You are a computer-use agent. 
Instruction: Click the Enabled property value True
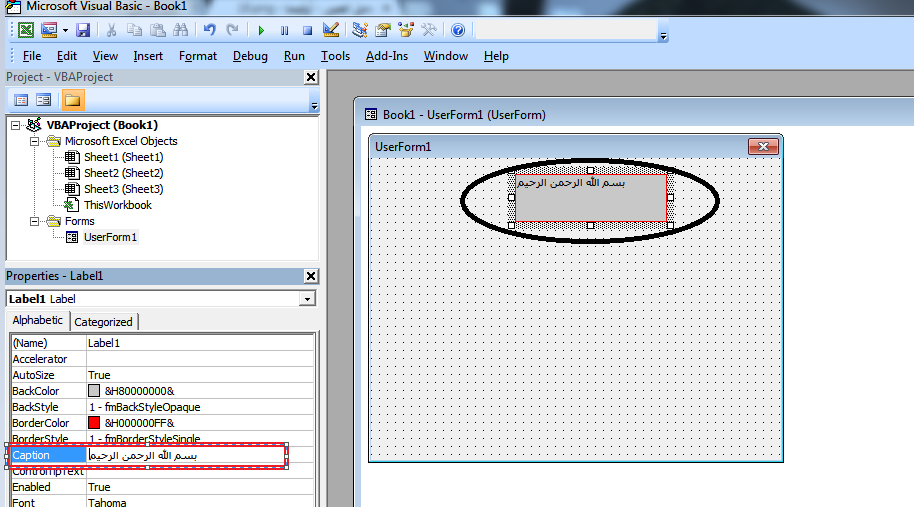pyautogui.click(x=200, y=487)
